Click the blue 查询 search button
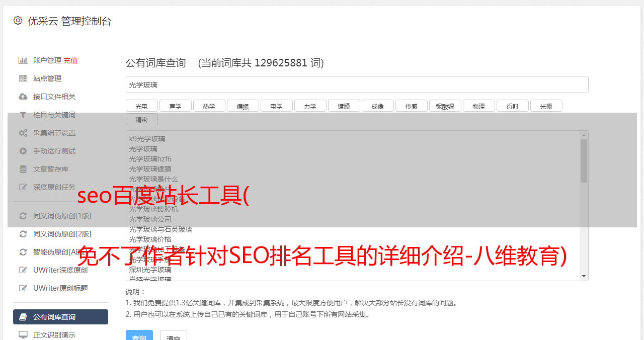Screen dimensions: 644x340 (x=139, y=336)
